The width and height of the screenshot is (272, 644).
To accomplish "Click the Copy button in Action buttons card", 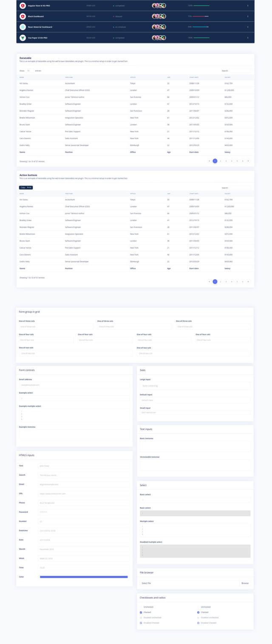I will click(x=23, y=187).
